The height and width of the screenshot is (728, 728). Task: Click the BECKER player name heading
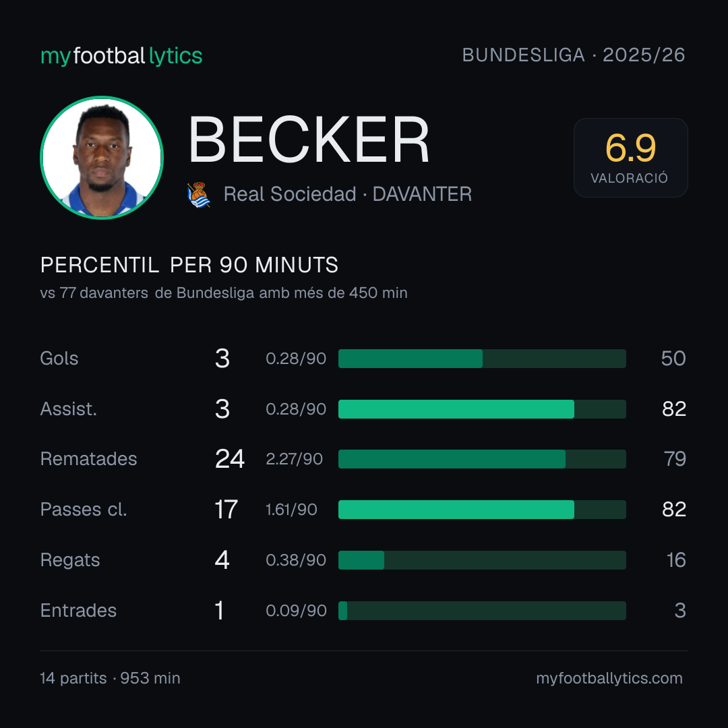309,140
